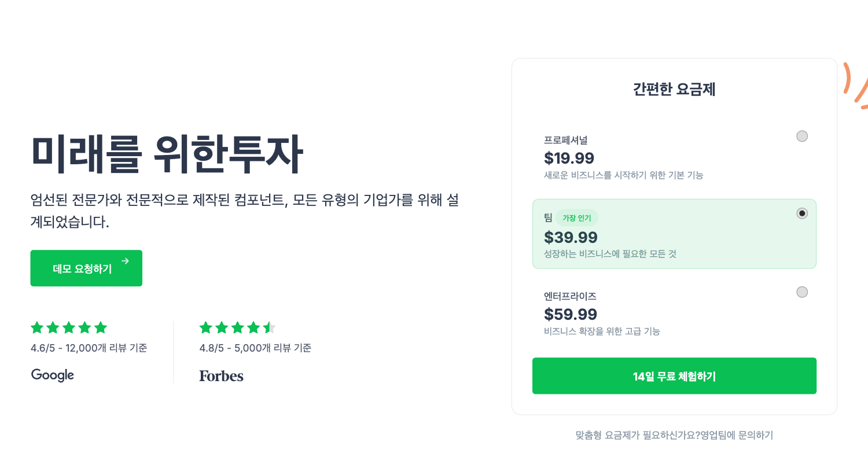Click the first star of Google rating

point(37,328)
